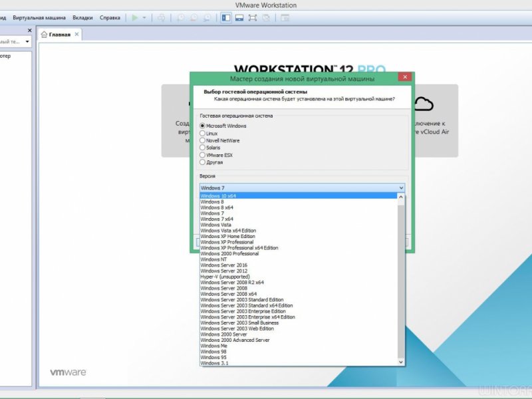
Task: Click the home icon on Главная tab
Action: click(x=44, y=35)
